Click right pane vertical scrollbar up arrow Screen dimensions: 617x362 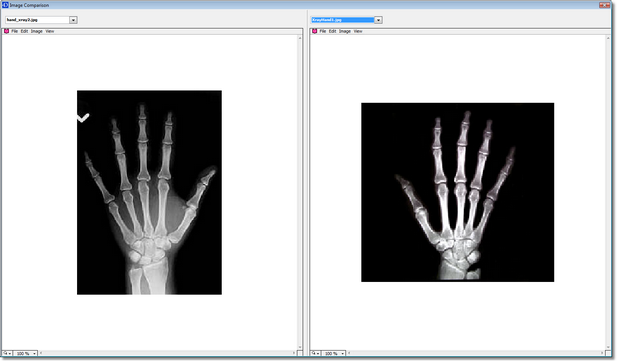pos(608,38)
